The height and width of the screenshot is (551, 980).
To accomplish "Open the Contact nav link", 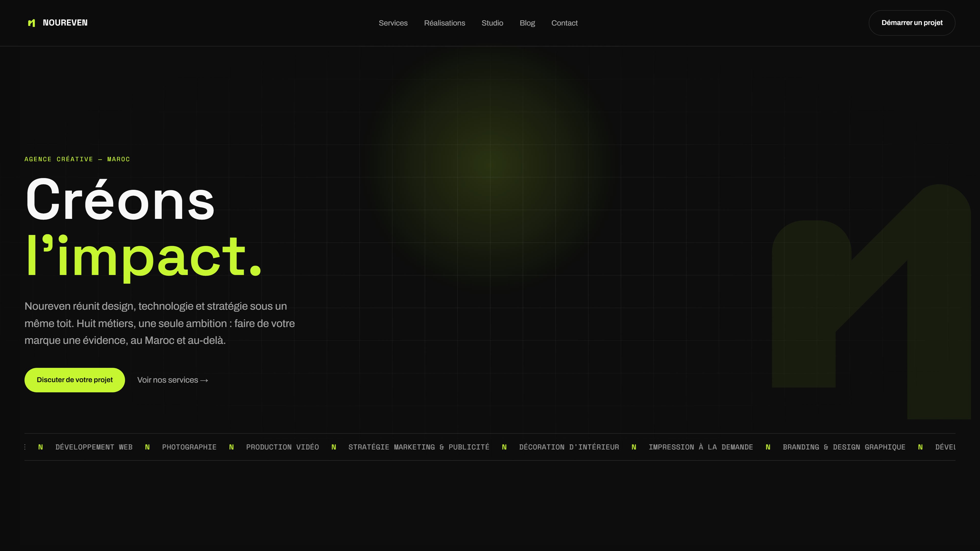I will click(x=564, y=23).
